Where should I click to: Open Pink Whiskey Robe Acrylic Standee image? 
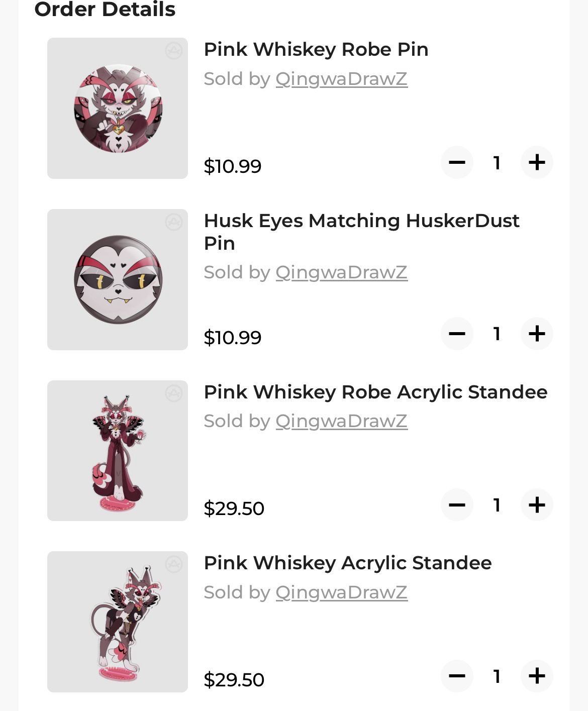pos(118,451)
